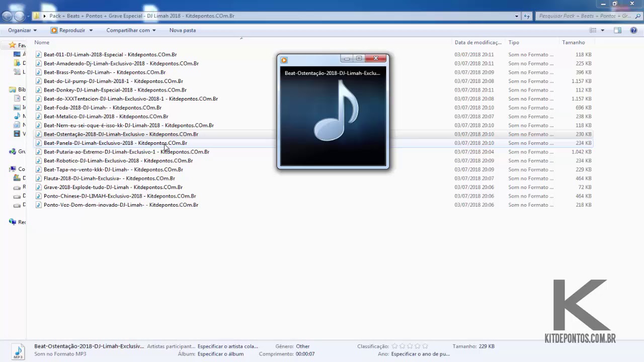Select file "Ponto-Voz-Dom-dom-inovado-DJ-Limah"
Viewport: 644px width, 362px height.
tap(121, 205)
